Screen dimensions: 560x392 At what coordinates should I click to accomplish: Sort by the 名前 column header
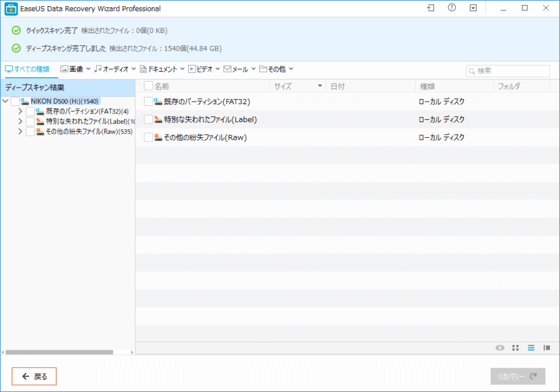[x=162, y=86]
